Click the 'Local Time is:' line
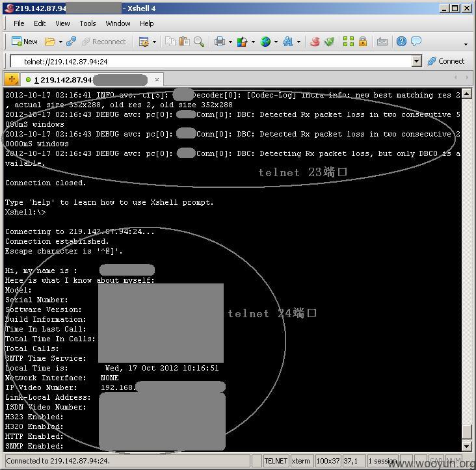This screenshot has height=470, width=476. click(x=112, y=368)
